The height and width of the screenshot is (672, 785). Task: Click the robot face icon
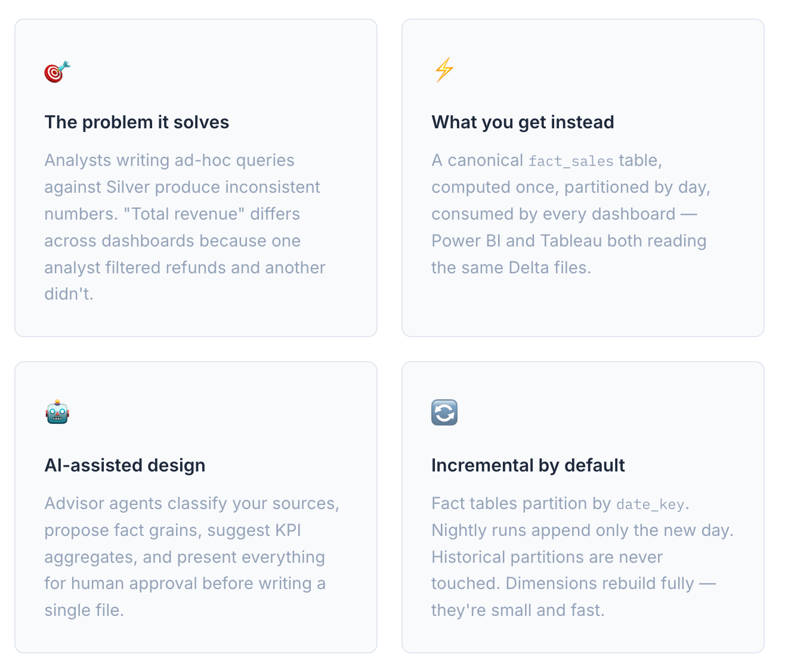coord(57,412)
